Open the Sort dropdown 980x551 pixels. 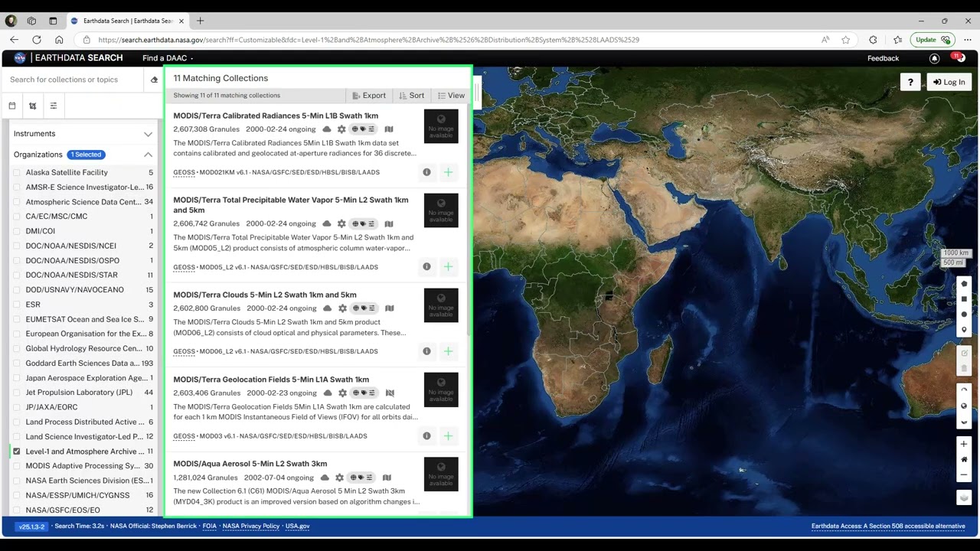tap(412, 96)
